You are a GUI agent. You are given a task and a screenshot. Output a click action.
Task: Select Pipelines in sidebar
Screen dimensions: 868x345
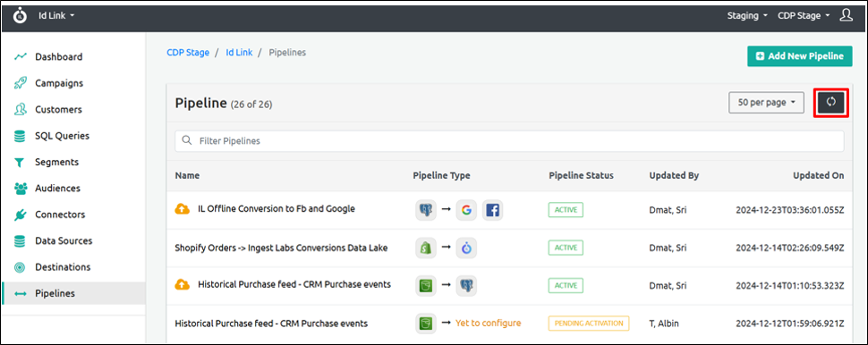pyautogui.click(x=73, y=293)
